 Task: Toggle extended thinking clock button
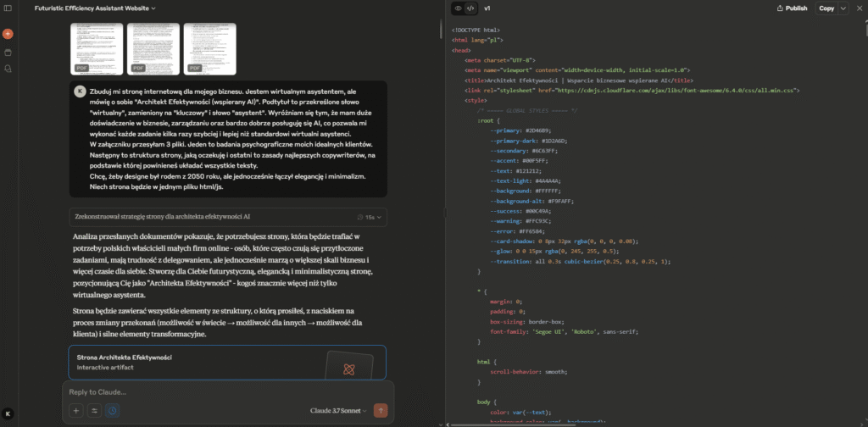tap(113, 410)
